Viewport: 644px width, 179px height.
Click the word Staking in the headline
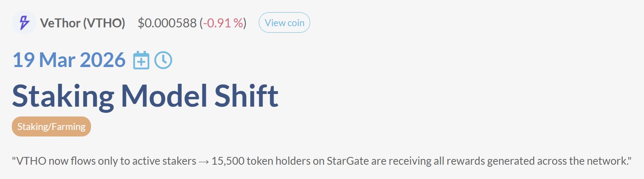pos(63,96)
